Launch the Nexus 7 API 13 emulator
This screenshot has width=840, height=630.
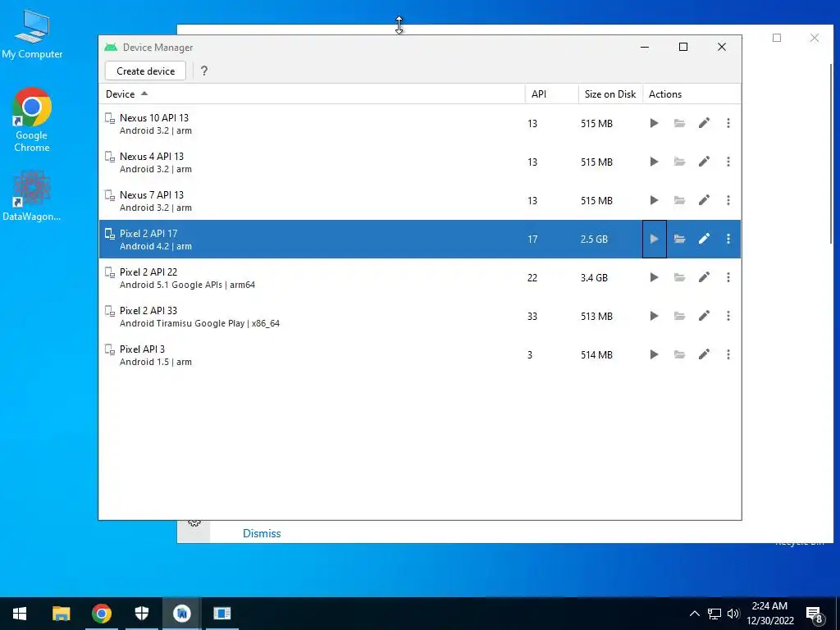(x=654, y=200)
